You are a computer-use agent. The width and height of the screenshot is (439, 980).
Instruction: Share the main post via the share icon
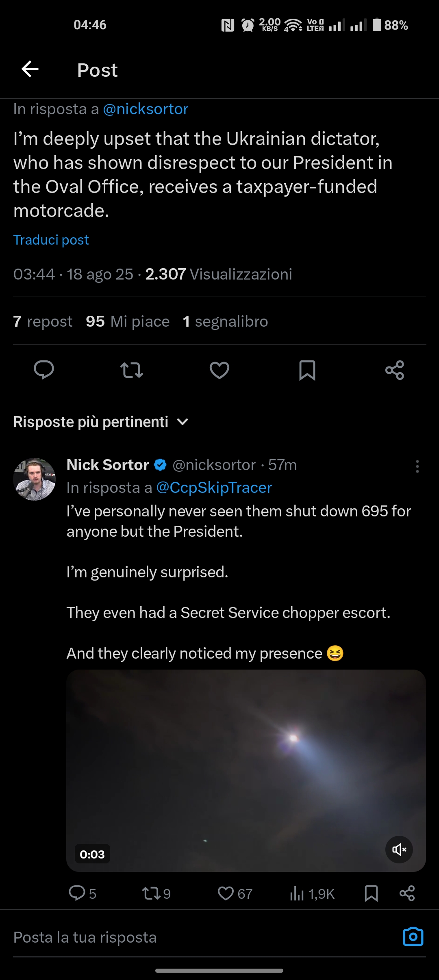[395, 370]
